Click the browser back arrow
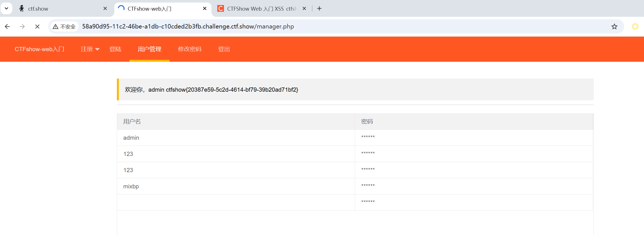 point(8,27)
